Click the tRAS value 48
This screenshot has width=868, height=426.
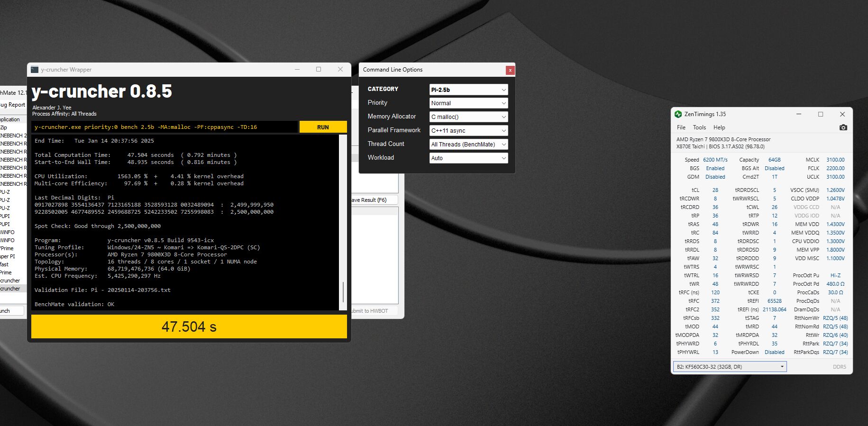pos(715,224)
